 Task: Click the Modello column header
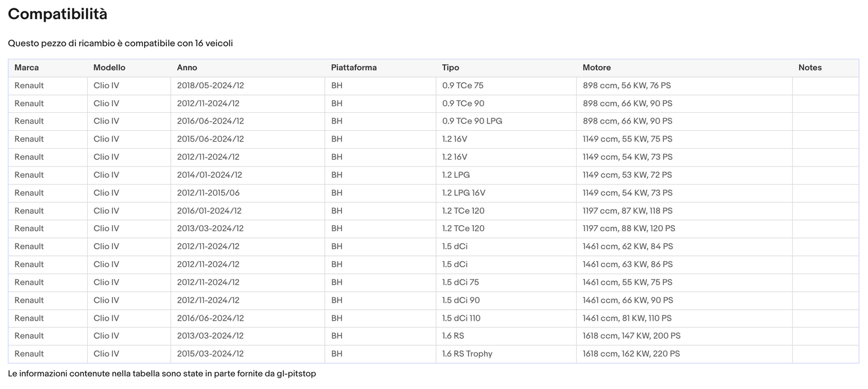coord(109,68)
